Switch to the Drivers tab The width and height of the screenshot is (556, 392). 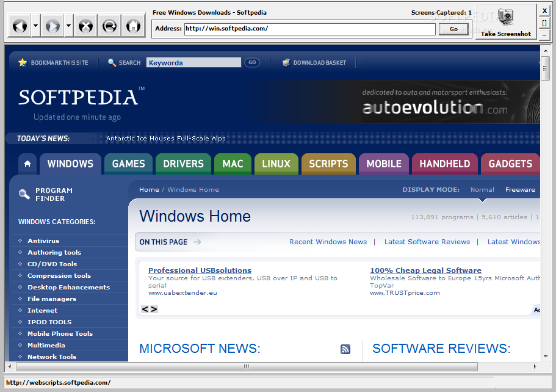183,164
